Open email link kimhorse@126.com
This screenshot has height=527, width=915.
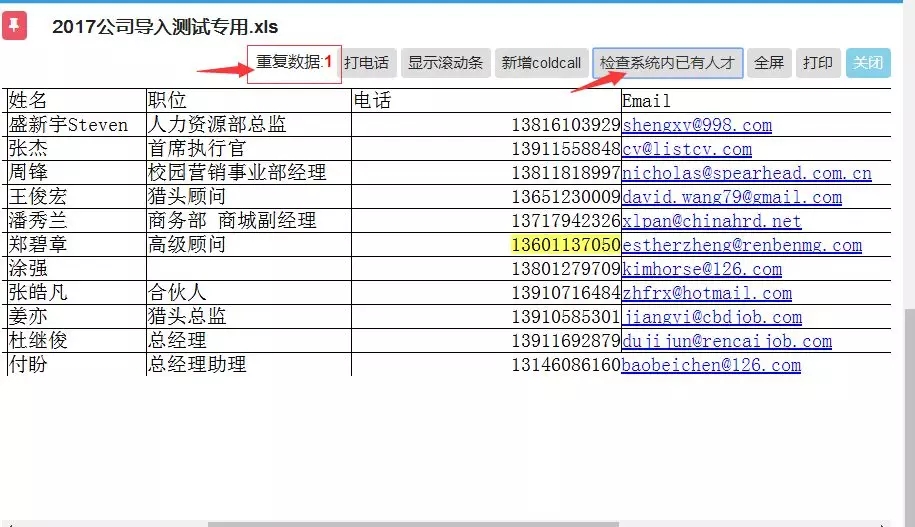tap(702, 269)
